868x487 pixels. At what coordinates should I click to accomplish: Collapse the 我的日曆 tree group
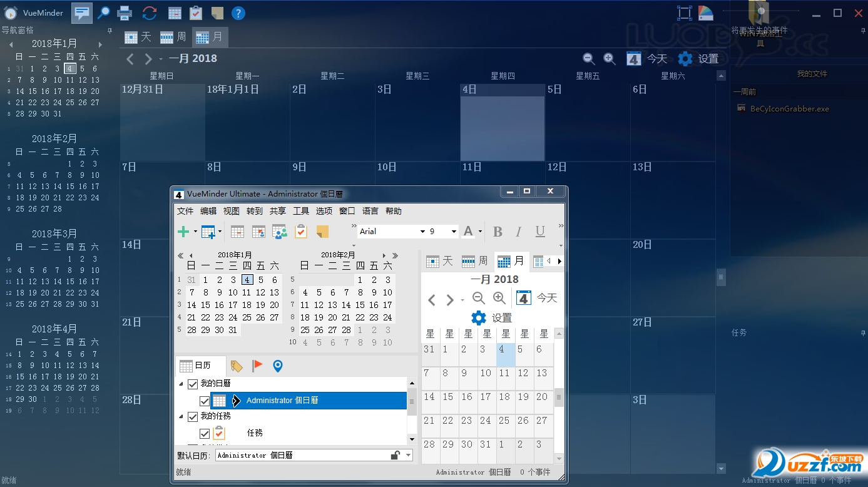[x=181, y=384]
